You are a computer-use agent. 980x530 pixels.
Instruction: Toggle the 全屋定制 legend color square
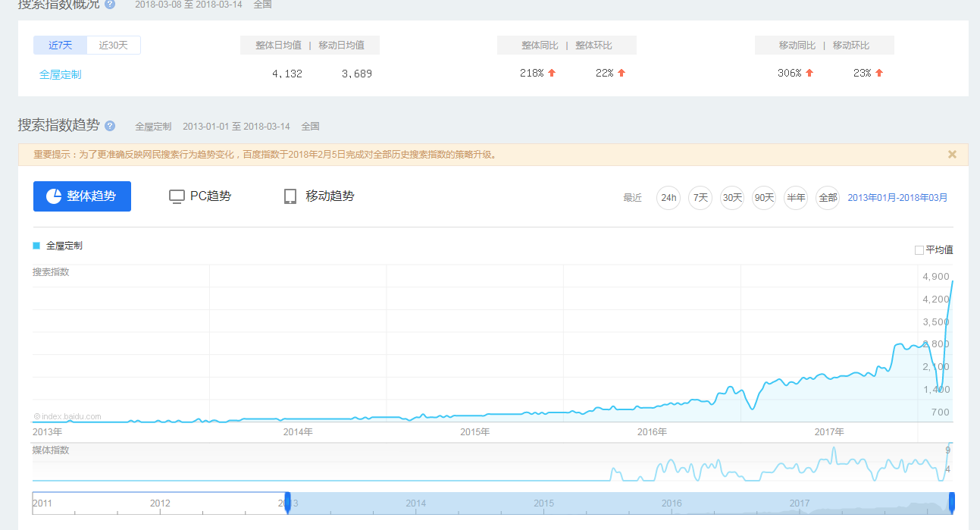(36, 246)
